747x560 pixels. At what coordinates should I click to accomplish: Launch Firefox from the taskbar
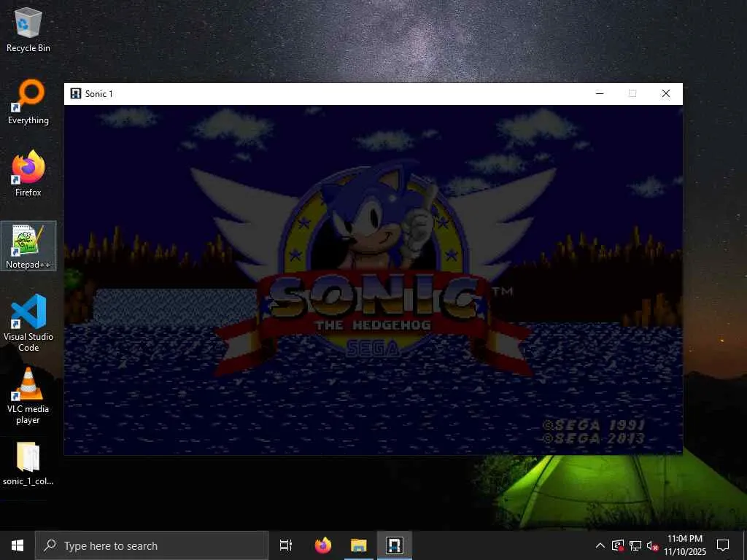323,545
